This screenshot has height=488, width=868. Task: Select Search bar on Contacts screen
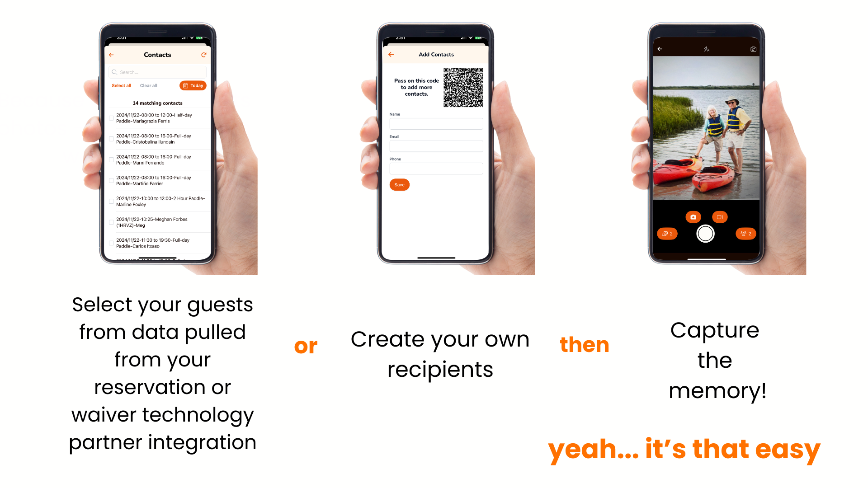(157, 72)
